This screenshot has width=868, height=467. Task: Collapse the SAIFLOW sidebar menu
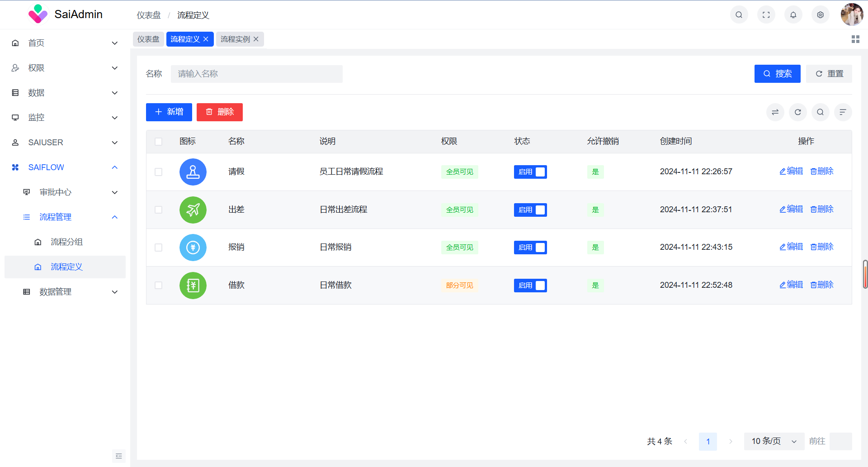[65, 167]
